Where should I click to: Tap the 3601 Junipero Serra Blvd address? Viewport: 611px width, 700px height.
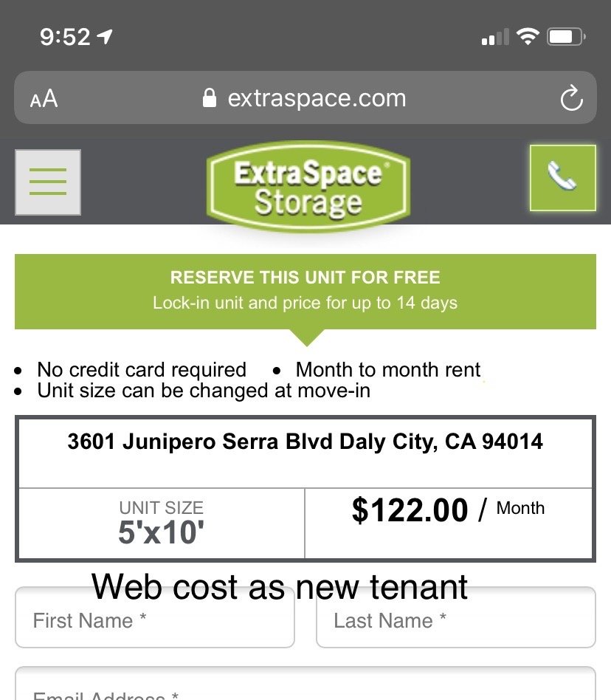pyautogui.click(x=305, y=442)
